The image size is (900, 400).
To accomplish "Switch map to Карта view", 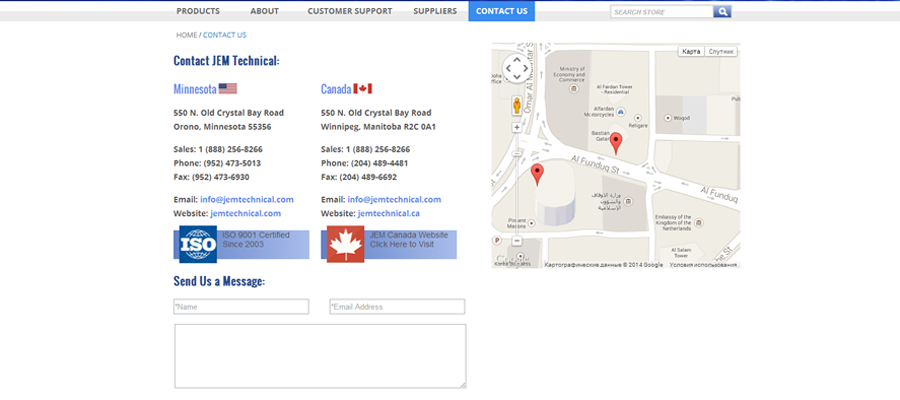I will click(691, 51).
